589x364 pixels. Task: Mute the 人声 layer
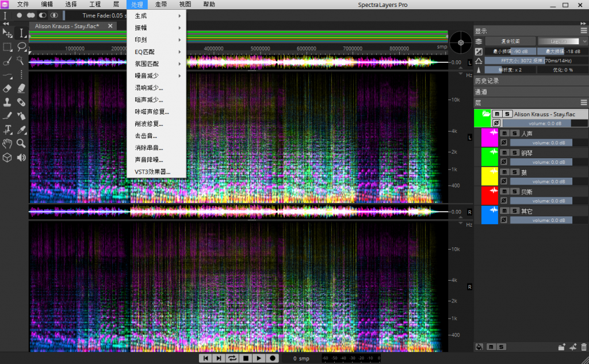(x=504, y=133)
